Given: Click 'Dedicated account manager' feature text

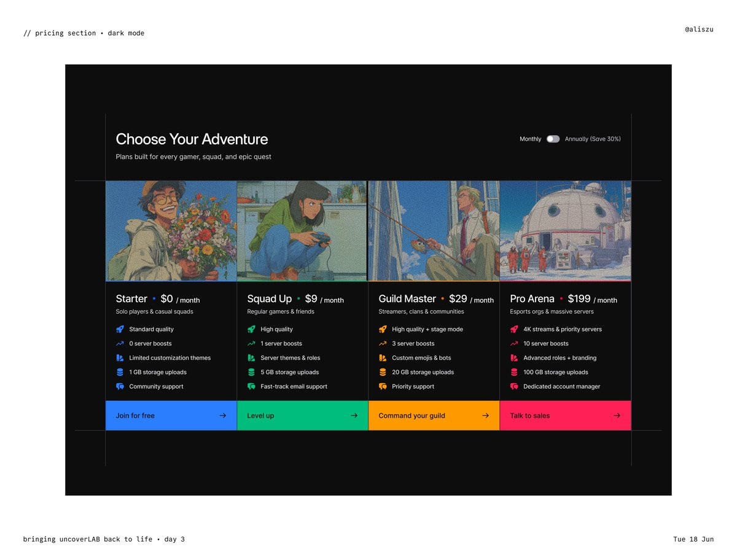Looking at the screenshot, I should click(561, 387).
